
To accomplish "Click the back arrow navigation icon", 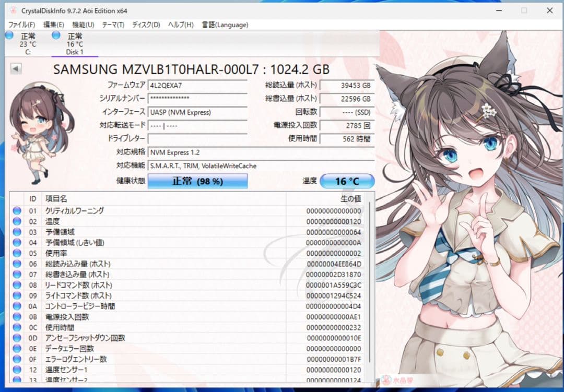I will [x=16, y=68].
